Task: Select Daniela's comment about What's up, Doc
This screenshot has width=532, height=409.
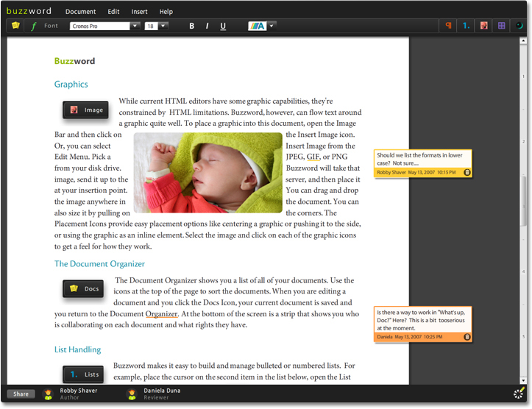Action: [423, 324]
